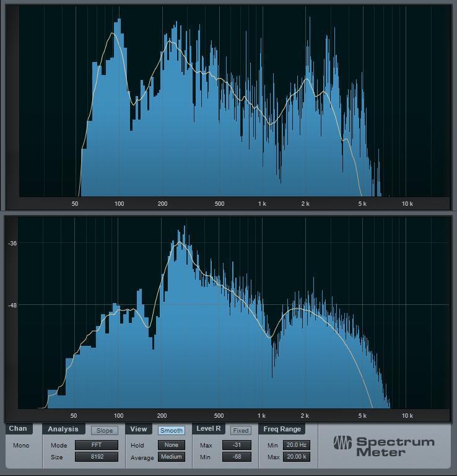Toggle the Slope analysis button

coord(105,431)
